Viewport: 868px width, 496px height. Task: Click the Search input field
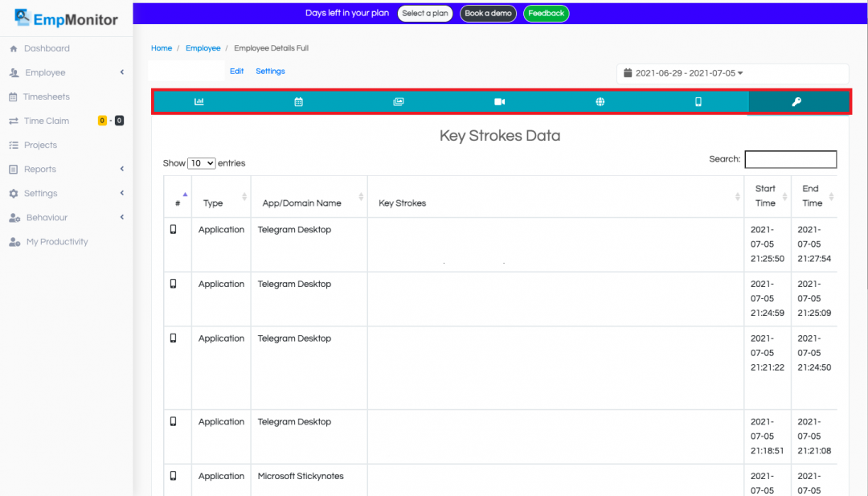pyautogui.click(x=790, y=159)
